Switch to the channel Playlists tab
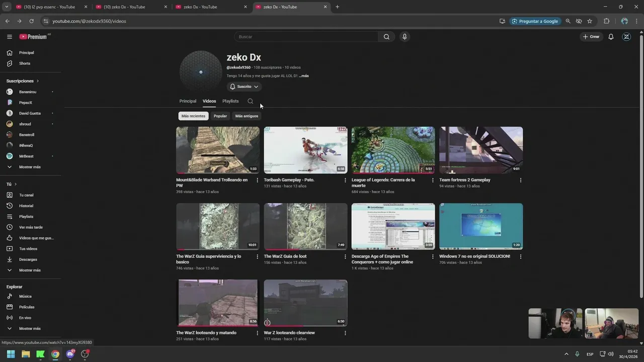Image resolution: width=644 pixels, height=362 pixels. (230, 101)
